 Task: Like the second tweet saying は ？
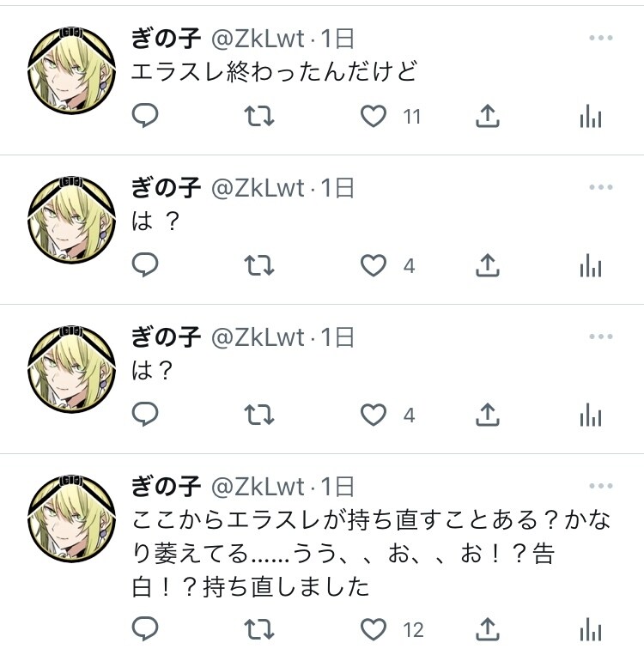(374, 265)
